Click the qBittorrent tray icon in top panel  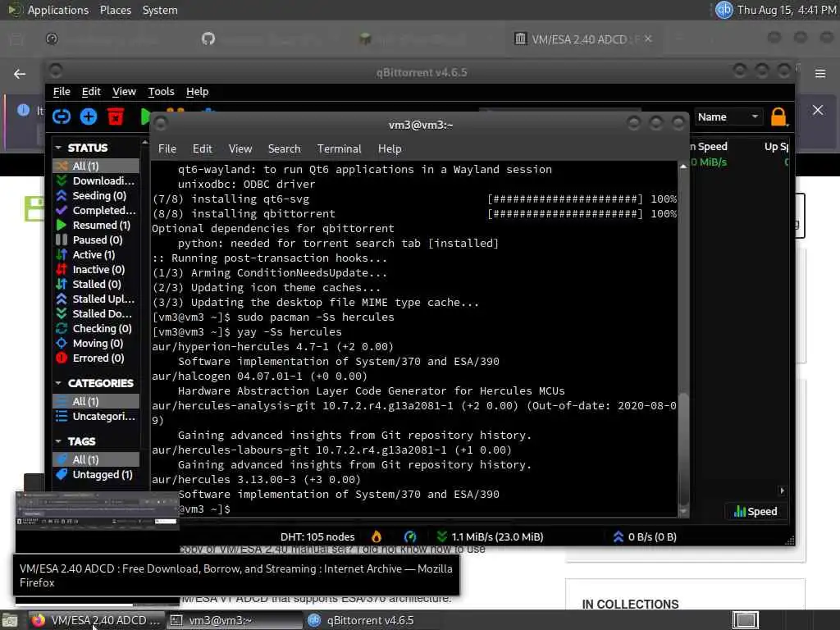coord(724,10)
